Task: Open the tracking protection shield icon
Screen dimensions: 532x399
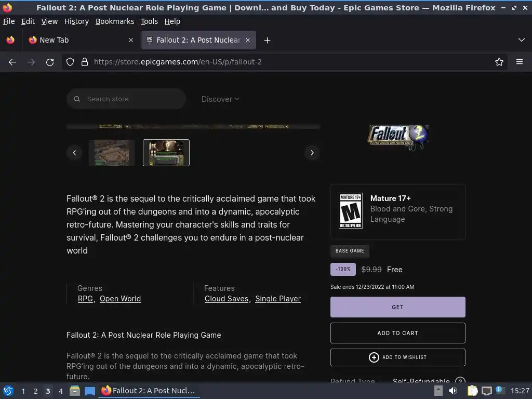Action: click(70, 62)
